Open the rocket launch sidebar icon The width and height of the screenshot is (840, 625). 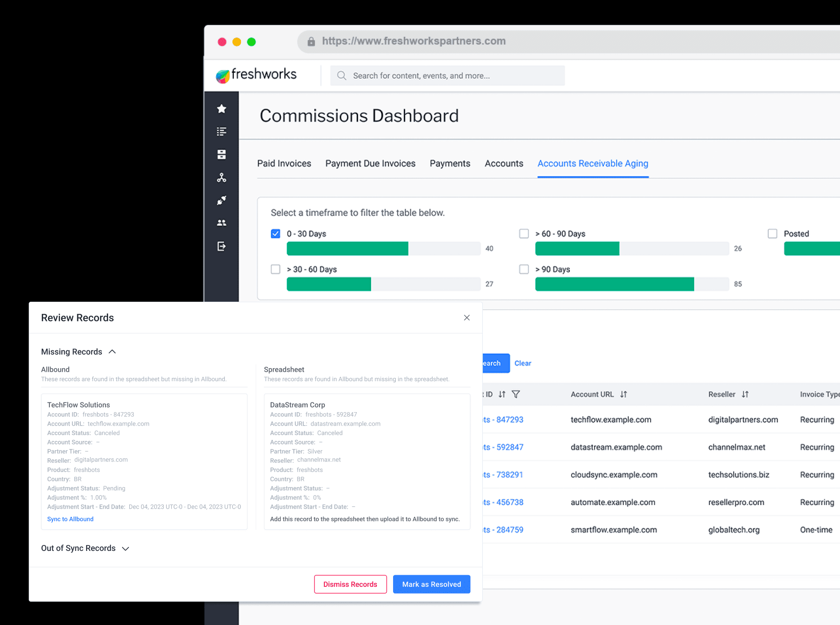[x=221, y=200]
